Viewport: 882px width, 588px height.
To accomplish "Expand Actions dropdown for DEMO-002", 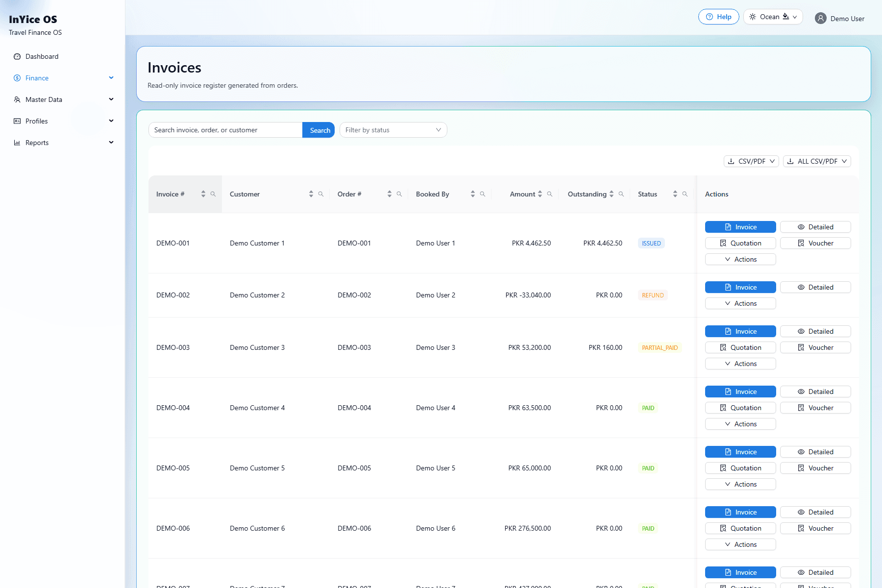I will coord(740,303).
